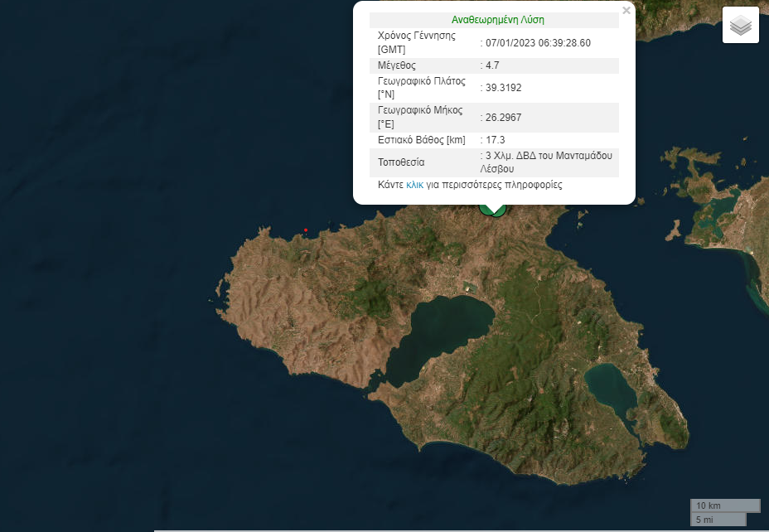Screen dimensions: 769x532
Task: Click the 'Εστιακό Βάθος [km]' label
Action: 422,140
